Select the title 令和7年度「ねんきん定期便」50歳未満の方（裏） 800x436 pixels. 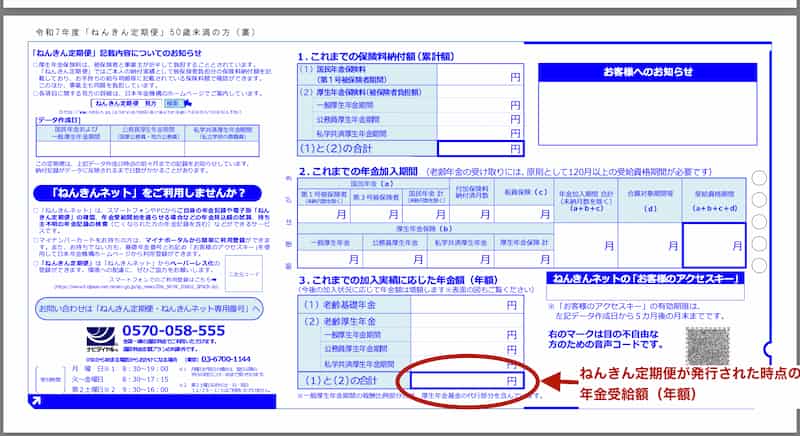pyautogui.click(x=146, y=32)
